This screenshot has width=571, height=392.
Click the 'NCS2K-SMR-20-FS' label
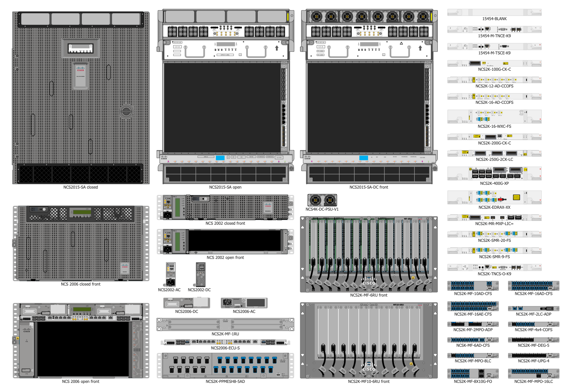tap(494, 240)
